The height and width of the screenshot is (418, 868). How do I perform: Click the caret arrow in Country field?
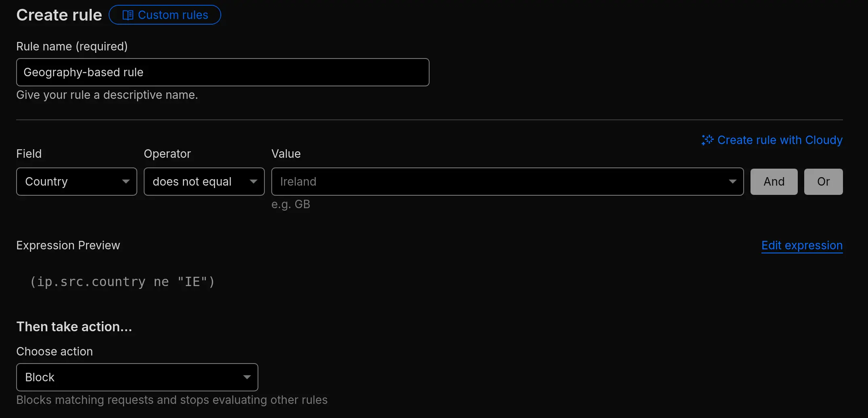(x=126, y=182)
